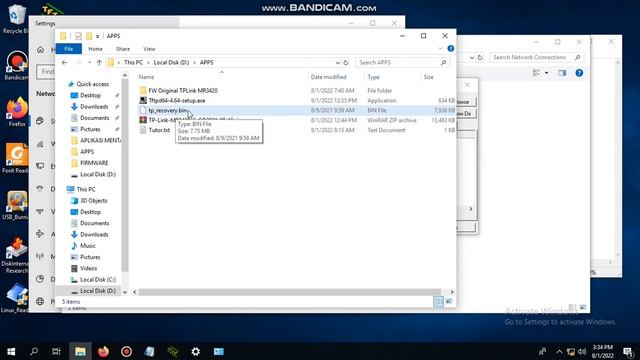Open Firefox desktop shortcut
Screen dimensions: 640x360
coord(16,111)
